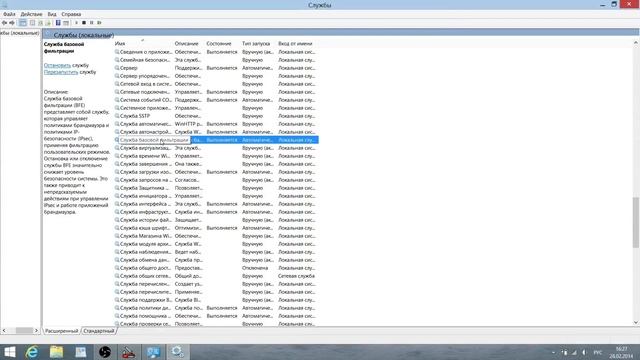Screen dimensions: 640x360
Task: Open the Справка menu
Action: (x=71, y=14)
